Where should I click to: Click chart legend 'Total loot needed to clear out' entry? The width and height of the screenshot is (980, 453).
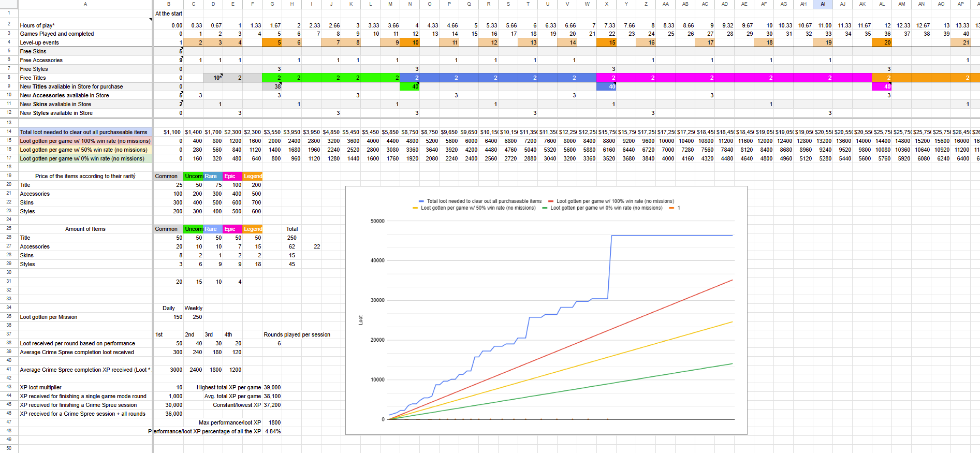coord(480,201)
